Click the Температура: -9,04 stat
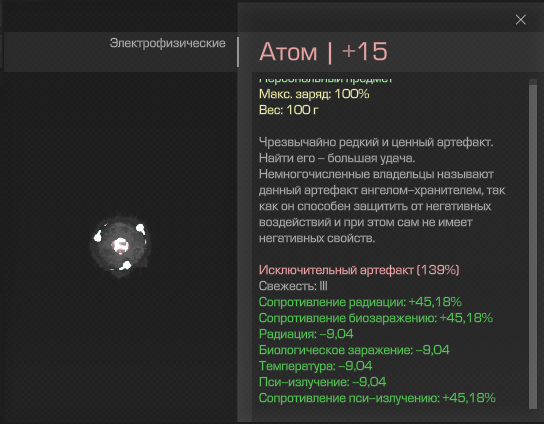 click(315, 366)
